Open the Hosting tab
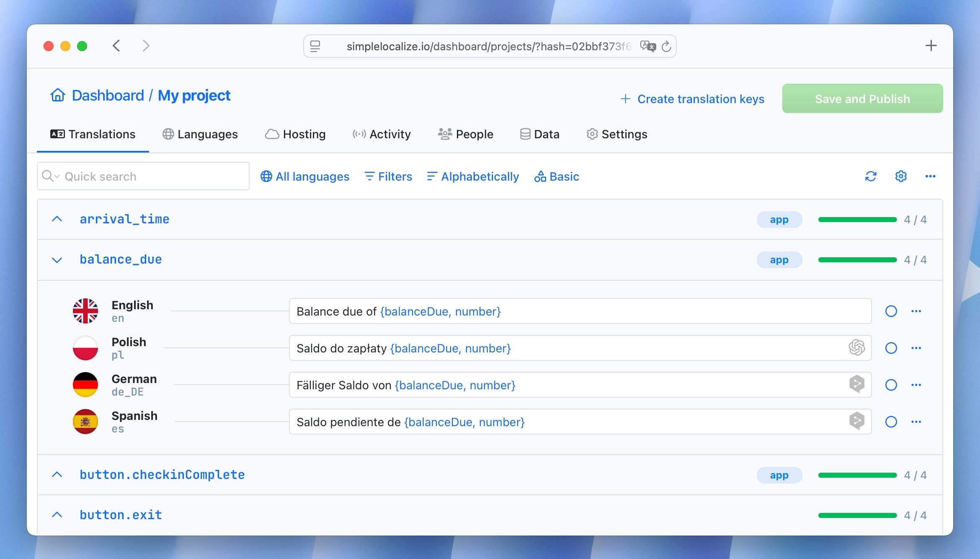 point(295,134)
